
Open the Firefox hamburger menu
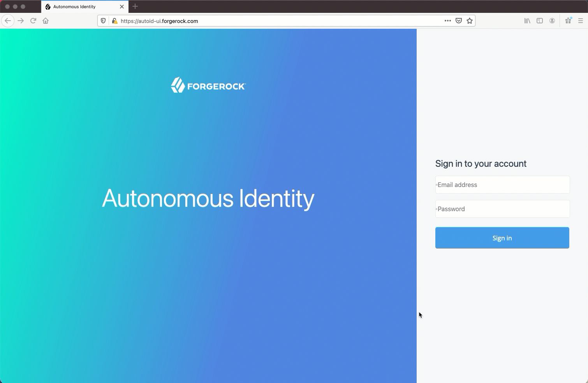coord(581,21)
